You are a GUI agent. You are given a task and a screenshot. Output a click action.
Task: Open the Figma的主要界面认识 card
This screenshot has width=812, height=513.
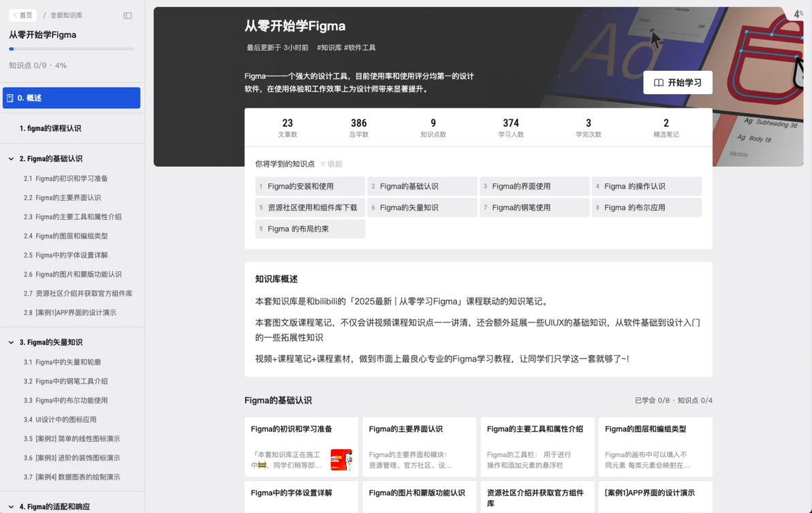(x=419, y=447)
